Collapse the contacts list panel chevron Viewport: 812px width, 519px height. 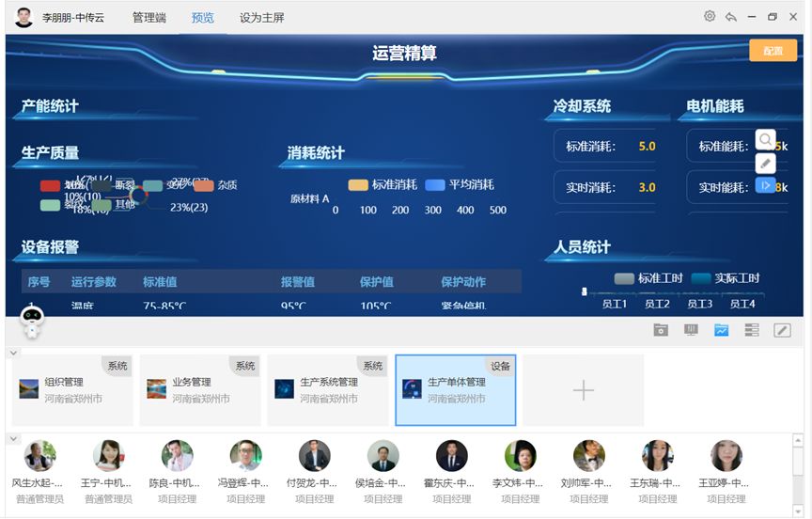tap(12, 439)
